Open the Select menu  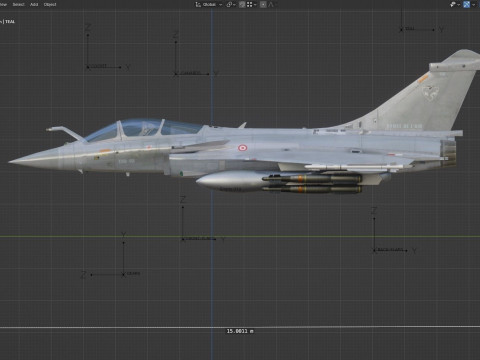[18, 4]
